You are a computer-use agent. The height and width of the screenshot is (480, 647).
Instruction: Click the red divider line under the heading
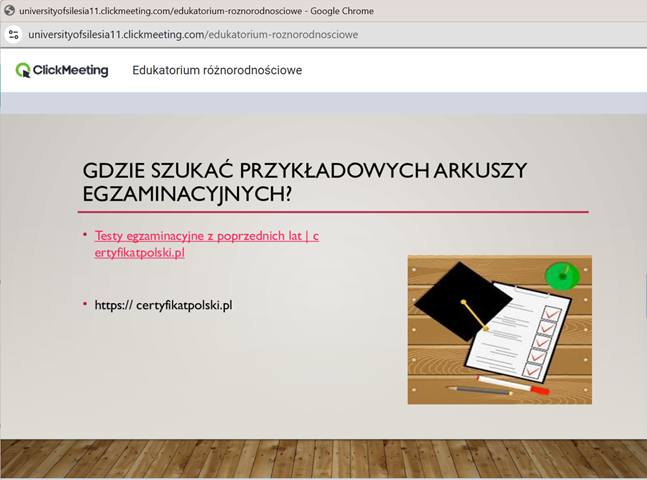tap(333, 212)
